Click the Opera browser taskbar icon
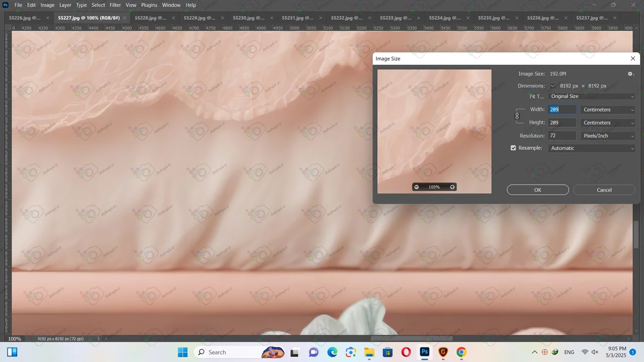The width and height of the screenshot is (644, 362). pyautogui.click(x=406, y=352)
